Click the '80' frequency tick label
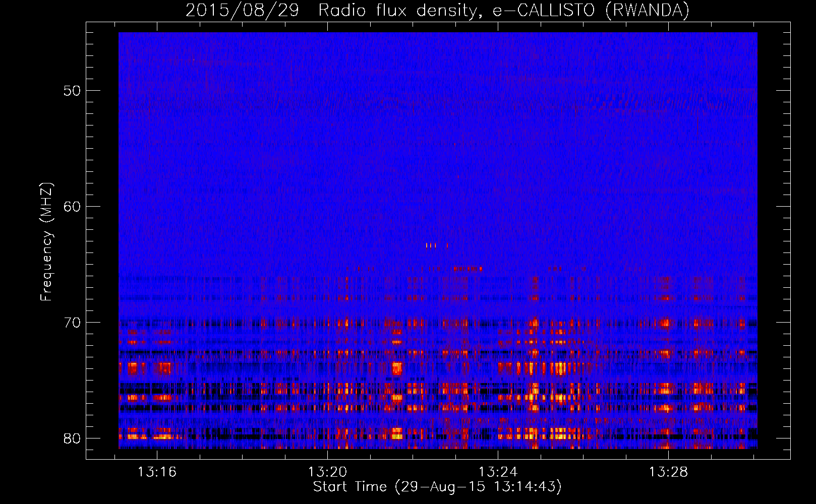Image resolution: width=816 pixels, height=504 pixels. click(x=72, y=438)
